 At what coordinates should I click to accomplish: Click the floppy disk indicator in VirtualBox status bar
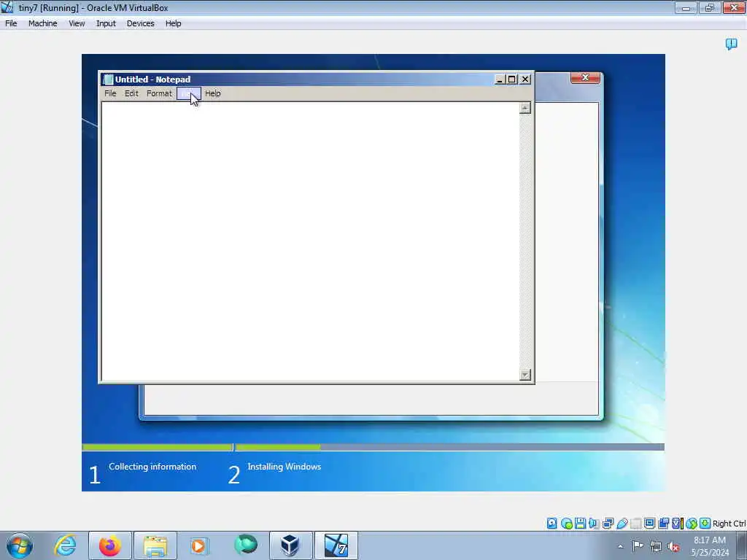(580, 524)
